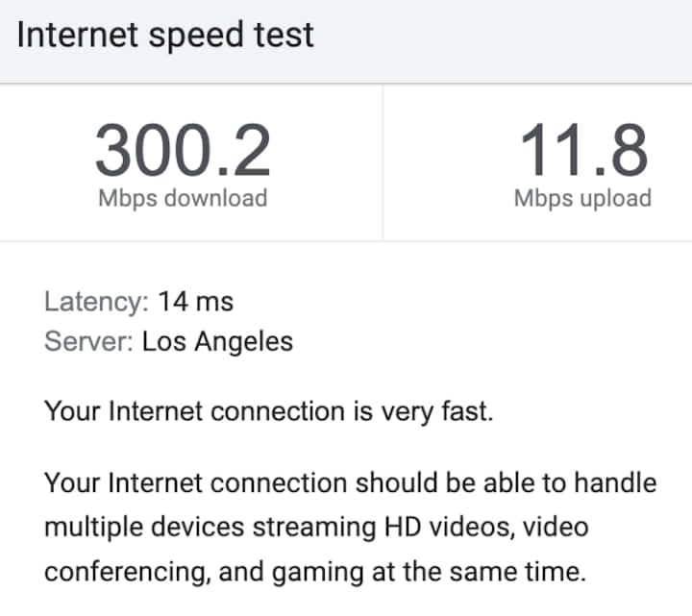The width and height of the screenshot is (692, 616).
Task: Click the word "Internet" in the header title
Action: [76, 36]
